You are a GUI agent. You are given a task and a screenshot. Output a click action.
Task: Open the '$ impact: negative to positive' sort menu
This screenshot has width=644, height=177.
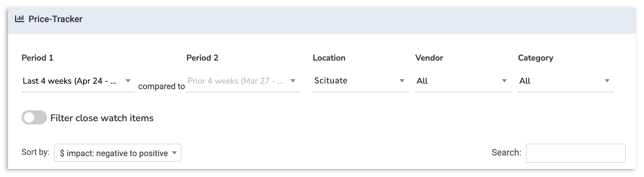click(x=114, y=153)
